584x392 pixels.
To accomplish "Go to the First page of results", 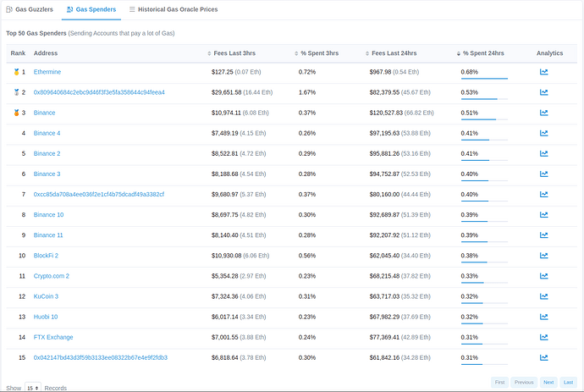I will pos(500,383).
